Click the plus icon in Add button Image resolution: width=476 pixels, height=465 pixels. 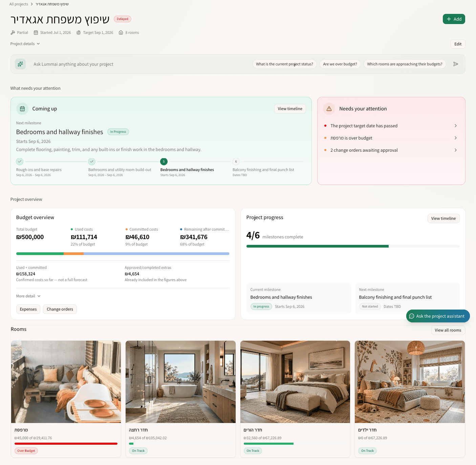coord(449,19)
